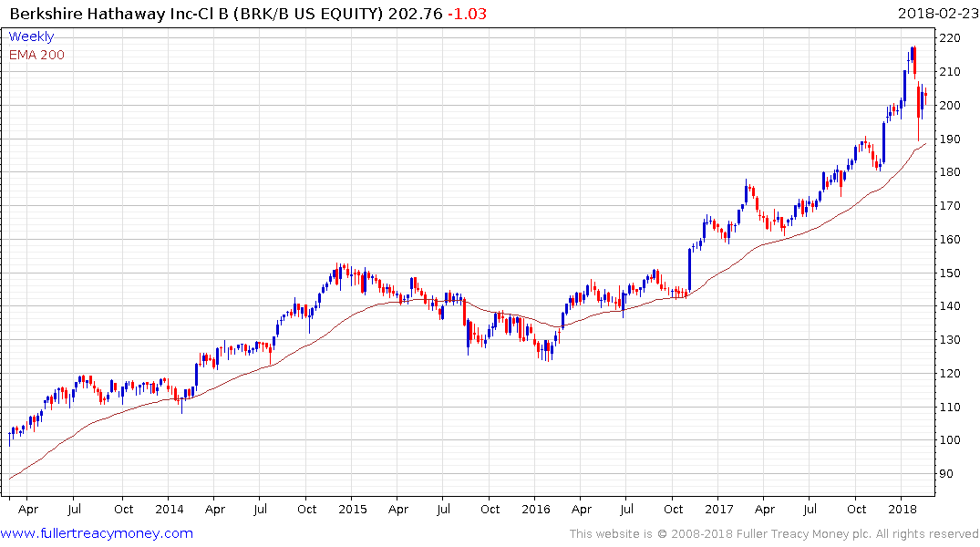Image resolution: width=980 pixels, height=547 pixels.
Task: Click the 90 price axis label
Action: (946, 473)
